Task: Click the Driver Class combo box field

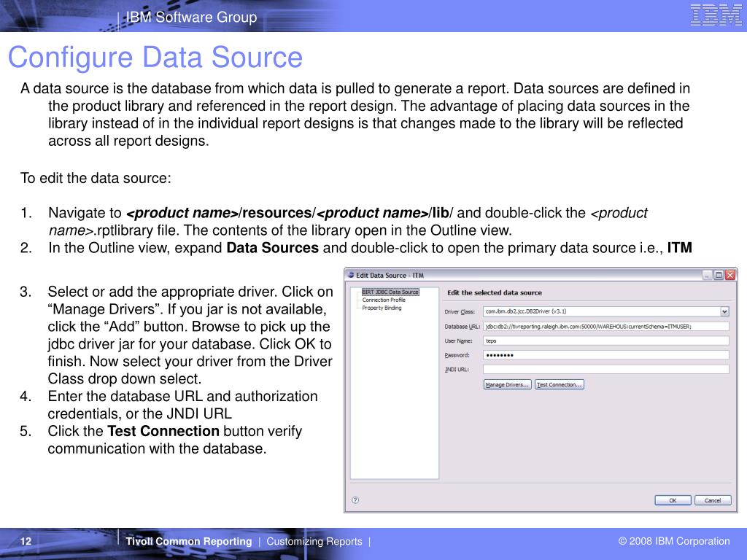Action: pos(606,311)
